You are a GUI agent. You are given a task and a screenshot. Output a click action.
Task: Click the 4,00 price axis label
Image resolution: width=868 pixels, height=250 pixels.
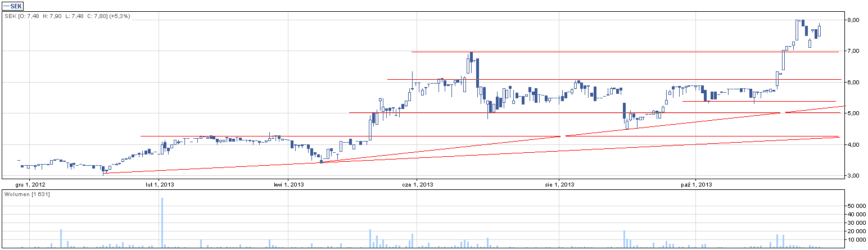(x=853, y=145)
